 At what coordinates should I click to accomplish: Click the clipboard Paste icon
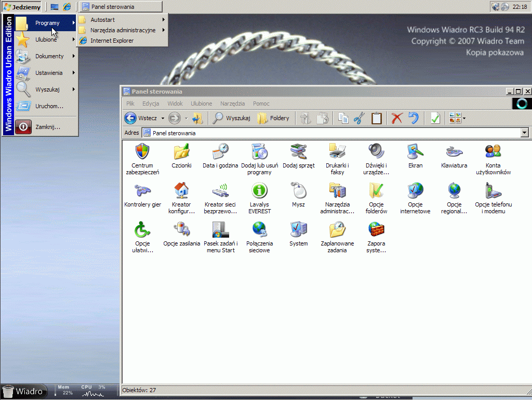click(376, 118)
